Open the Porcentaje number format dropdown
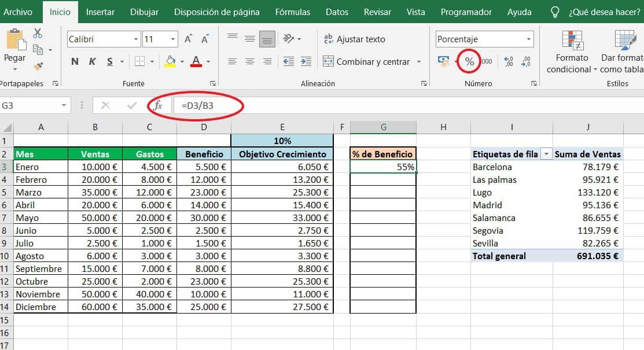This screenshot has width=644, height=350. click(529, 39)
